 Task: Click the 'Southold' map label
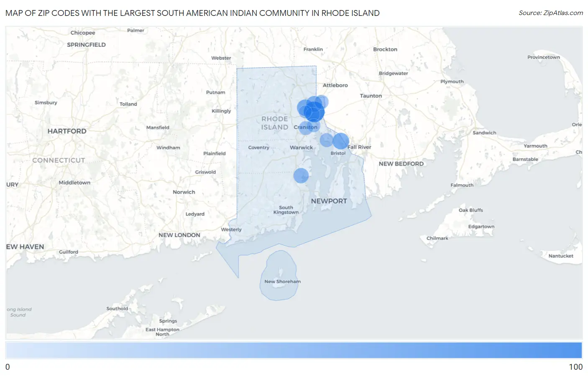coord(117,309)
